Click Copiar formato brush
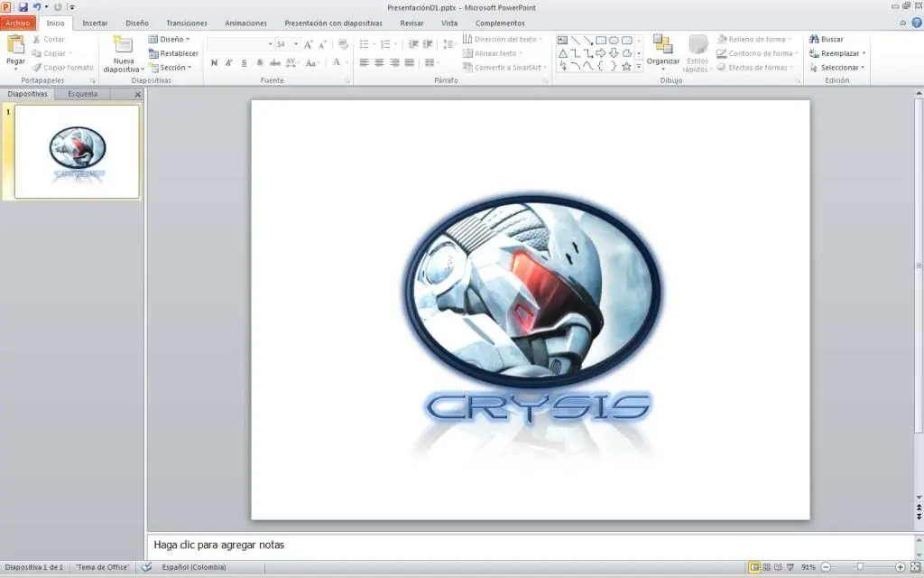 tap(62, 67)
